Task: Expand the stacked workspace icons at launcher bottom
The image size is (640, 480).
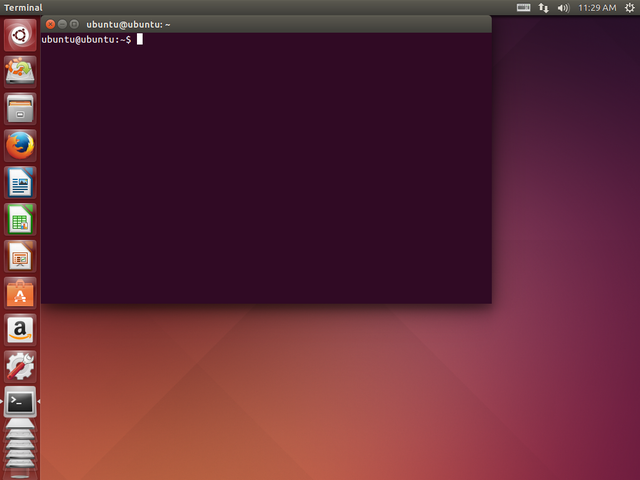Action: pos(20,448)
